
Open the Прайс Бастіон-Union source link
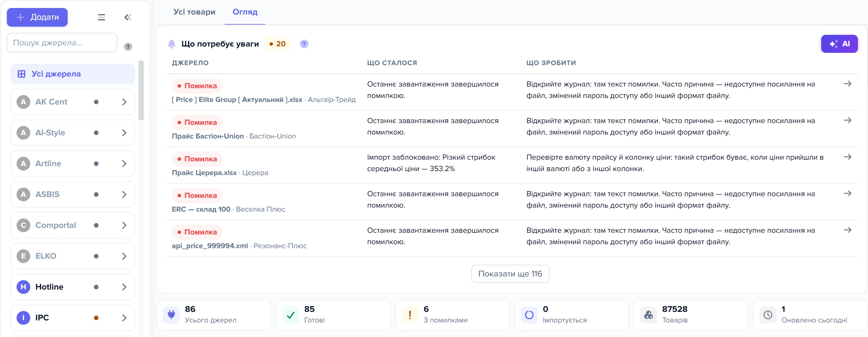pos(208,136)
